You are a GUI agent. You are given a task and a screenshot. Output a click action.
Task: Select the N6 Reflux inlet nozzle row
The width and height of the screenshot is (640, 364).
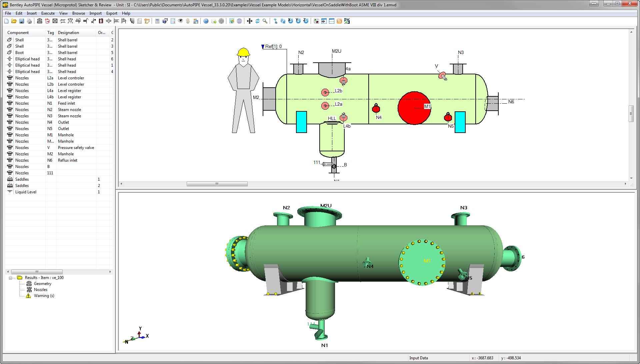click(x=59, y=160)
